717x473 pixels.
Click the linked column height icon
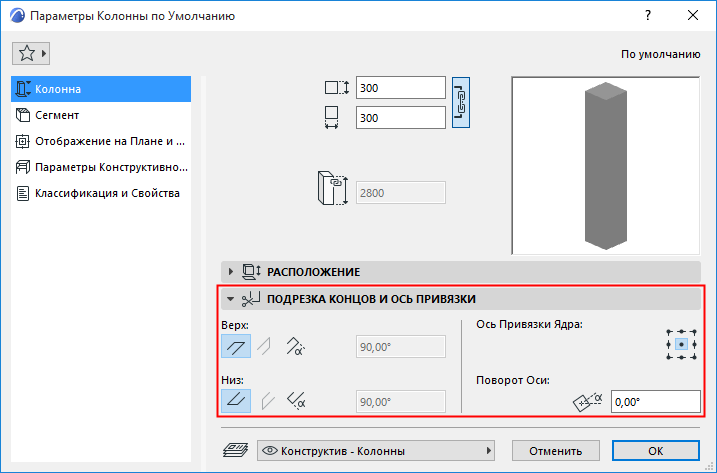(333, 188)
